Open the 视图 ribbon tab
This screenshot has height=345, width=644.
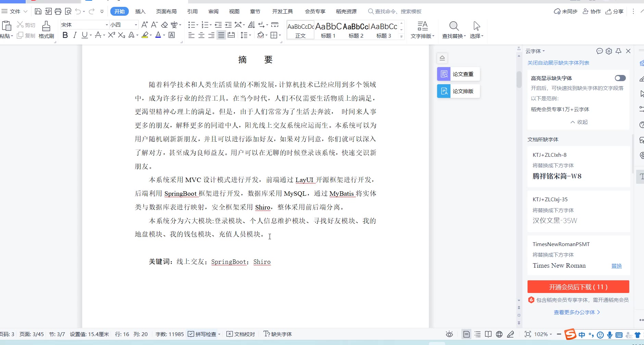pyautogui.click(x=234, y=11)
